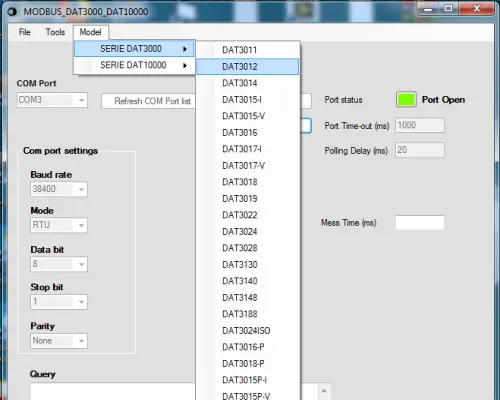This screenshot has height=400, width=500.
Task: Choose DAT3017-V model
Action: (x=248, y=166)
